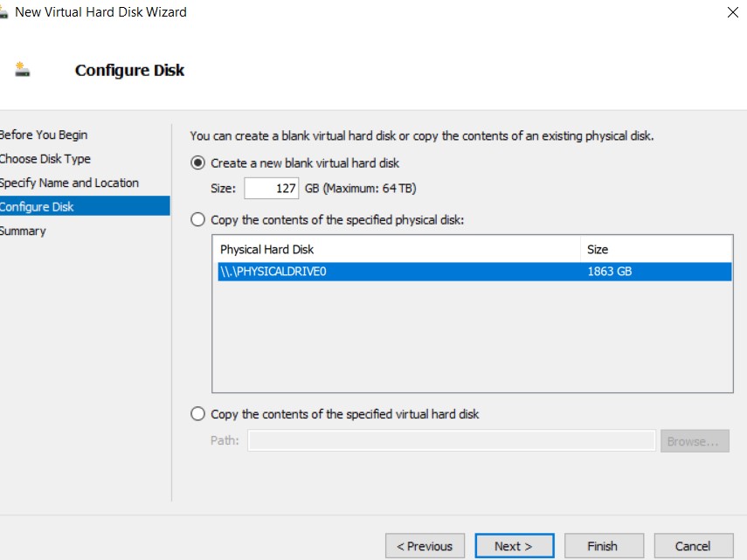Close the New Virtual Hard Disk Wizard
Screen dimensions: 747x560
click(732, 12)
